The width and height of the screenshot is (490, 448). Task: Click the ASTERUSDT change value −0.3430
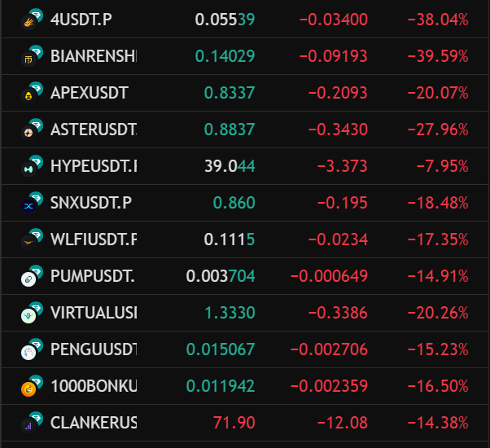pyautogui.click(x=338, y=130)
